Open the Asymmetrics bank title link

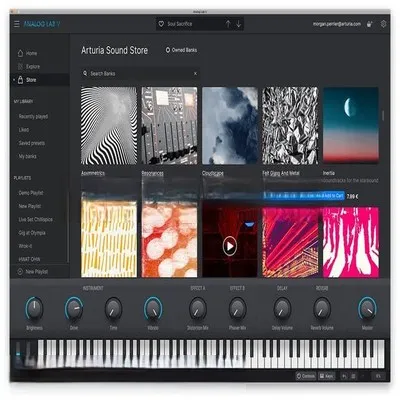[x=93, y=173]
